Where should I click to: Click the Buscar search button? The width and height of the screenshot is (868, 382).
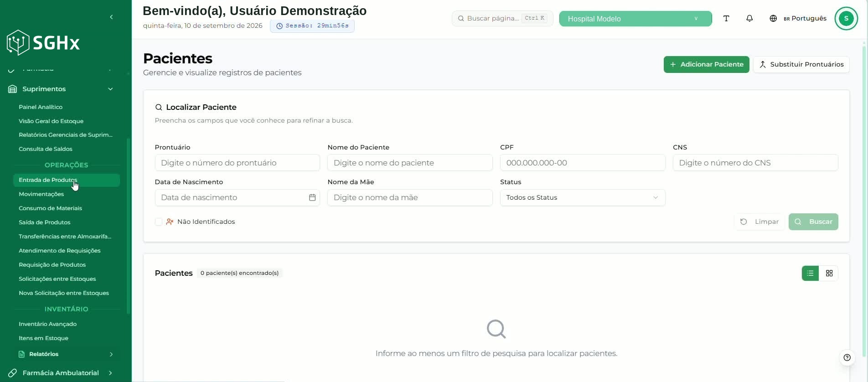813,222
